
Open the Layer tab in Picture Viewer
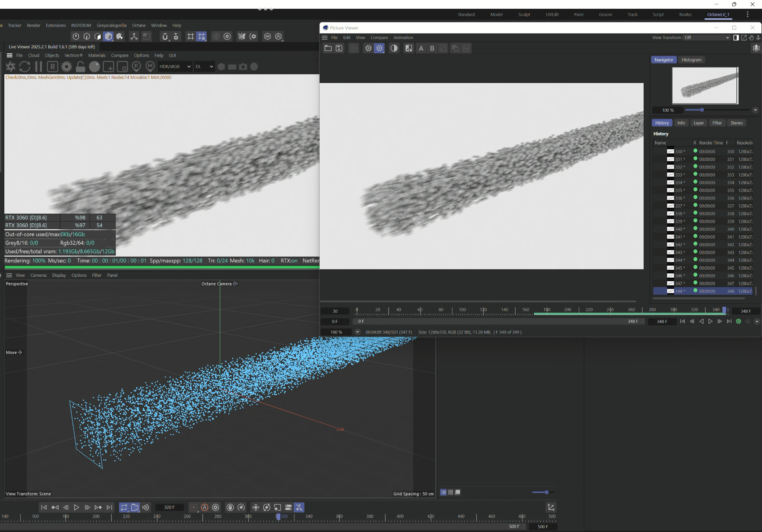[x=698, y=123]
